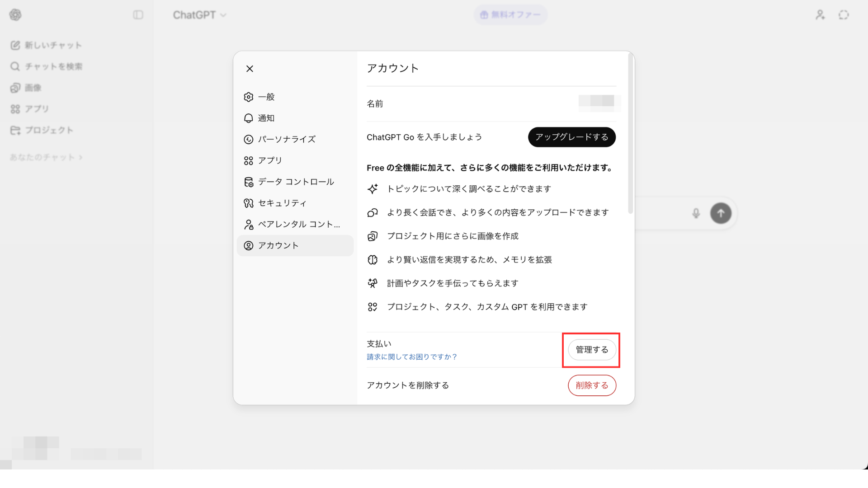Viewport: 868px width, 488px height.
Task: Open 請求に関してお困りですか billing help link
Action: 411,357
